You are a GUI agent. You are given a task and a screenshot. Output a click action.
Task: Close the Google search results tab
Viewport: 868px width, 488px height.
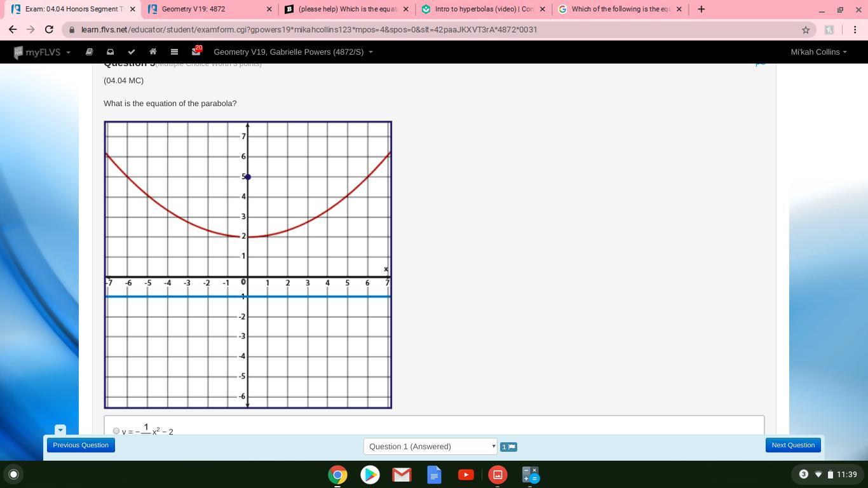[679, 10]
